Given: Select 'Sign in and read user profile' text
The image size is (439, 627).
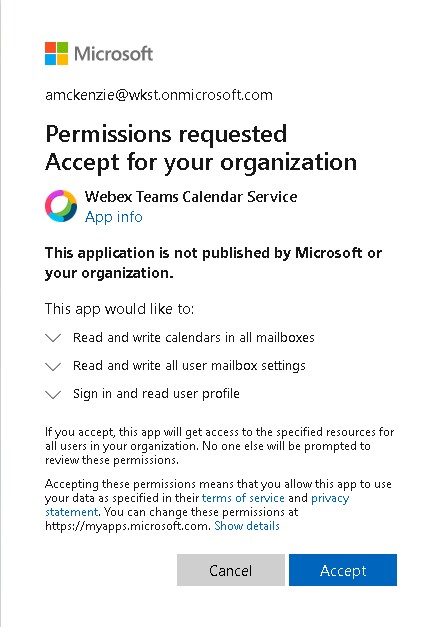Looking at the screenshot, I should click(156, 393).
